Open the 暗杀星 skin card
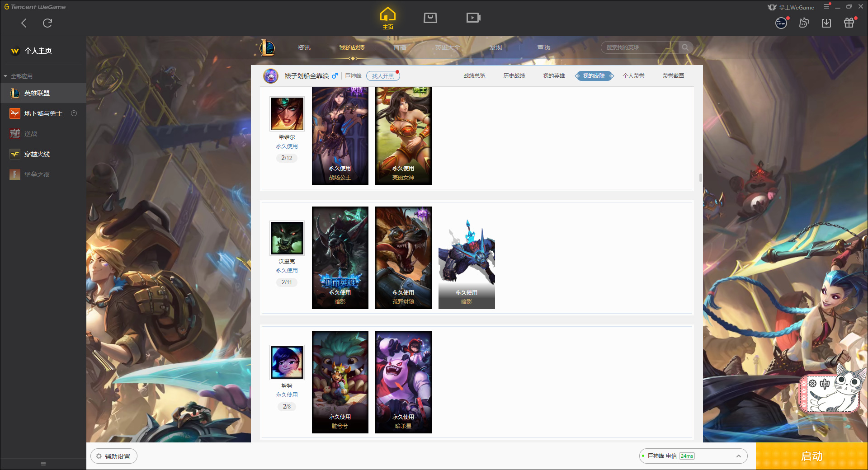 403,382
